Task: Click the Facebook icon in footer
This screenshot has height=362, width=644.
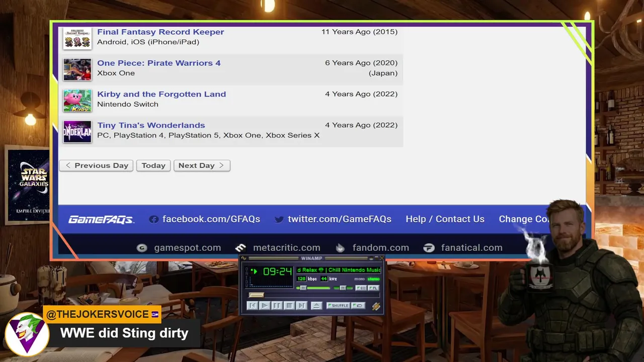Action: (154, 219)
